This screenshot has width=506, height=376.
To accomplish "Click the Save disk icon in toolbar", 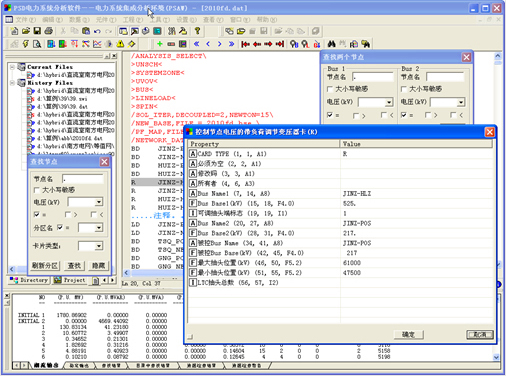I will point(37,31).
